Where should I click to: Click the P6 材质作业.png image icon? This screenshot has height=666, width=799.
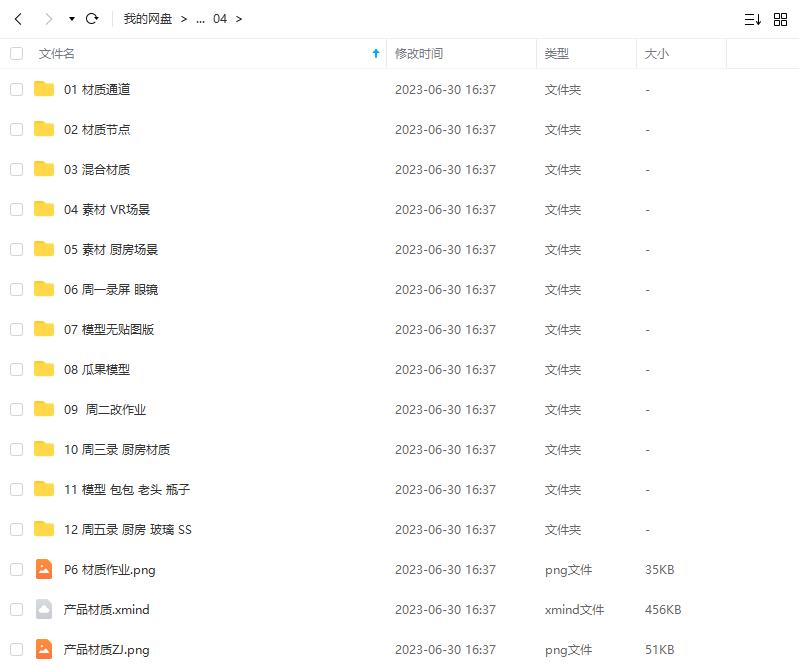(44, 569)
